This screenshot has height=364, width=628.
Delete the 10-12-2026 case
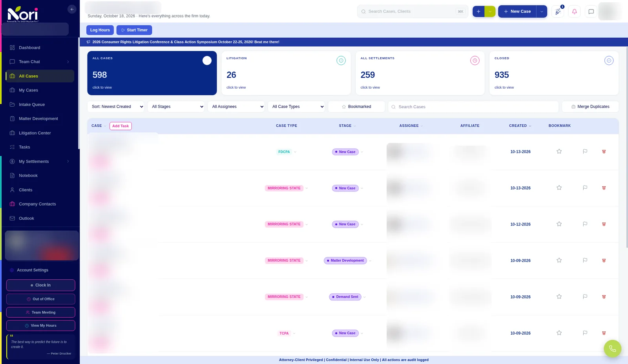(604, 224)
